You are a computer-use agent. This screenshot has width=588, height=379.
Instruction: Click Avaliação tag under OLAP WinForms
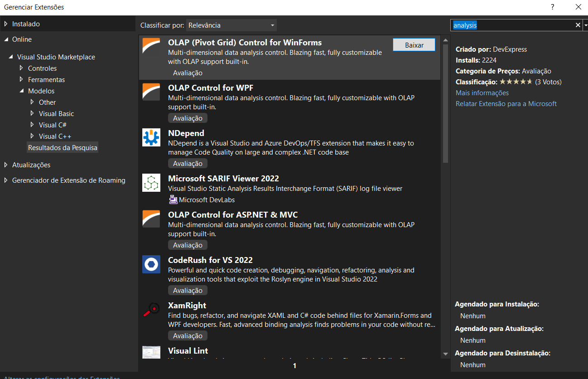pyautogui.click(x=188, y=73)
